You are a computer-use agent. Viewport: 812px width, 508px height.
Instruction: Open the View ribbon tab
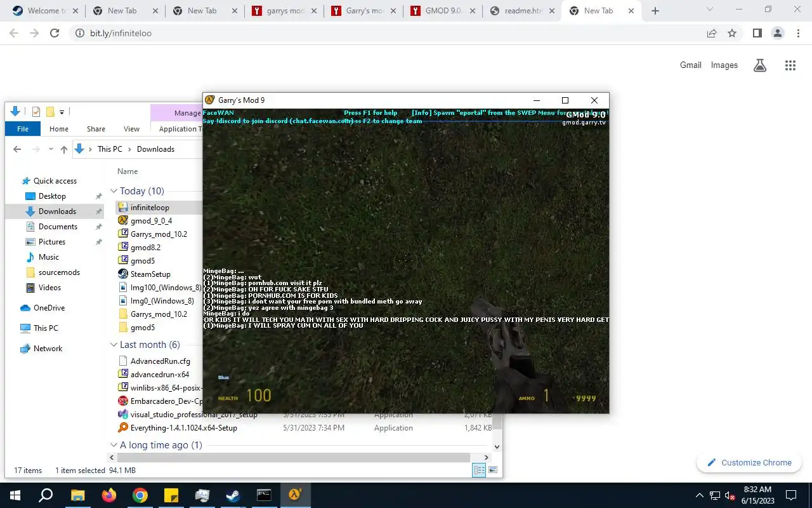(131, 129)
